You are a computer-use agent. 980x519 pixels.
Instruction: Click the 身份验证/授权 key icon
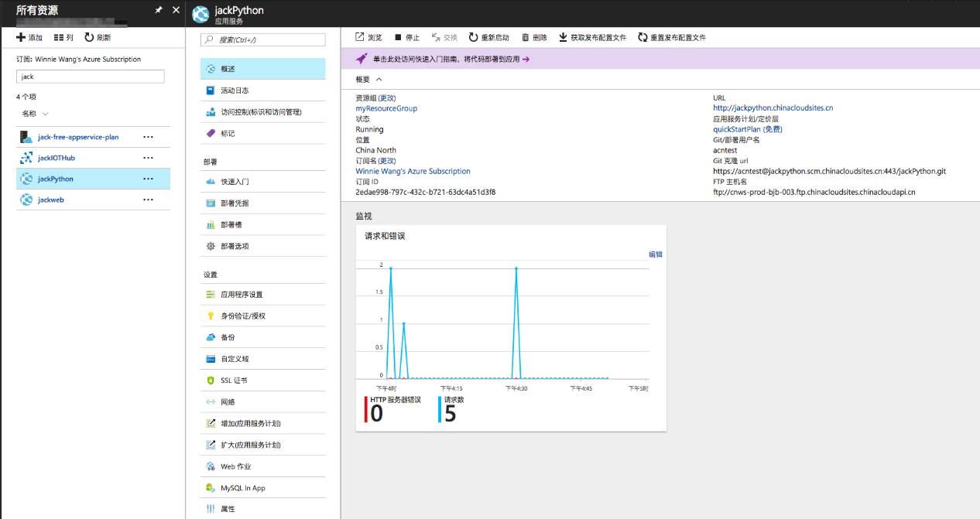click(211, 316)
